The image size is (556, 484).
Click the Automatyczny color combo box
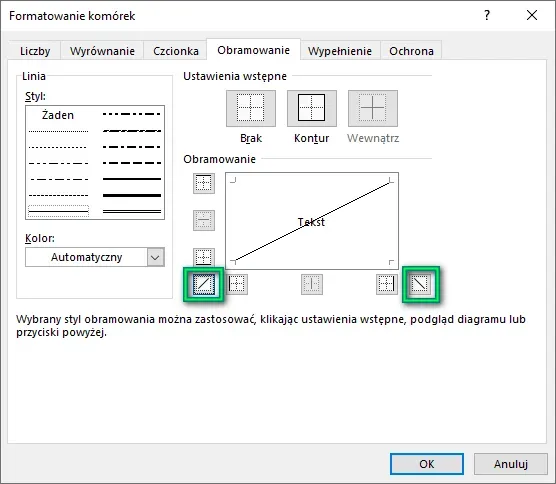[95, 257]
